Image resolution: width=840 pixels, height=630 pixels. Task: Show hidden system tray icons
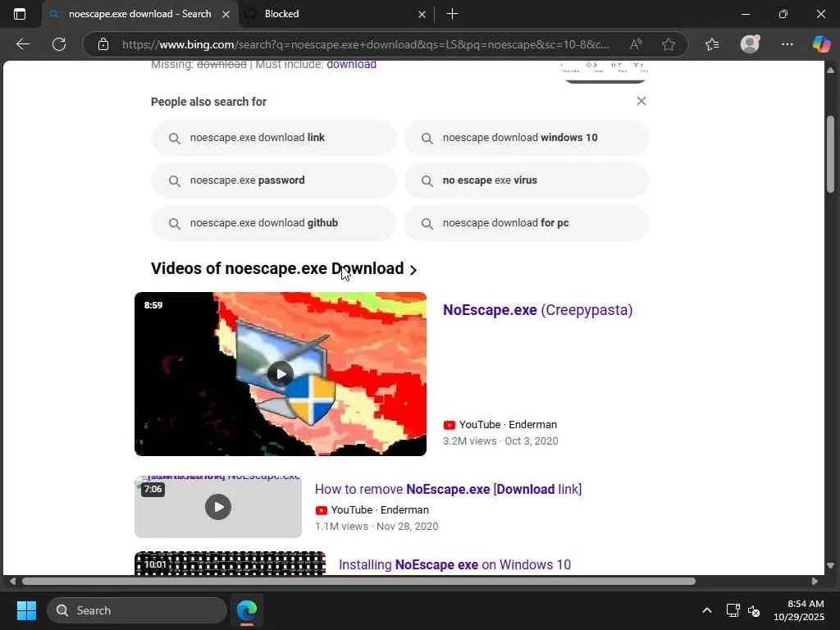706,610
